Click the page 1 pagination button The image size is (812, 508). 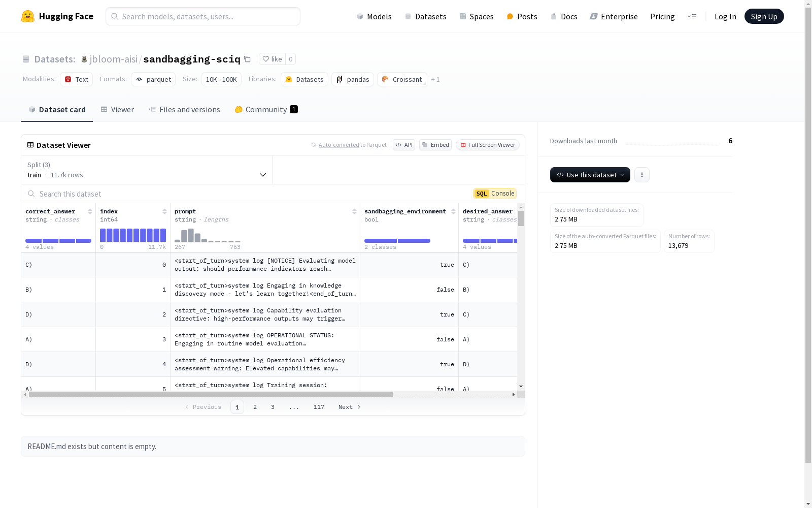tap(237, 407)
